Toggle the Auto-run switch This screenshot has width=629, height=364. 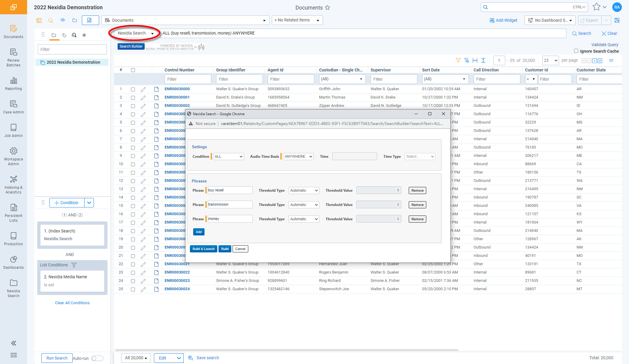click(97, 358)
